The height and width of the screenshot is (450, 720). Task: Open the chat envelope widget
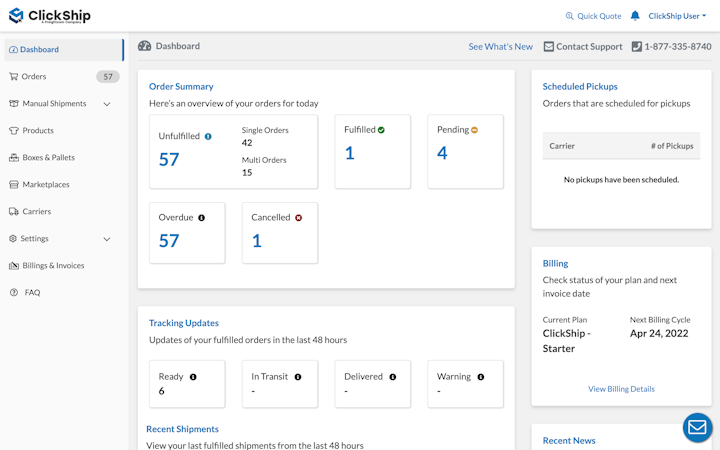click(697, 427)
